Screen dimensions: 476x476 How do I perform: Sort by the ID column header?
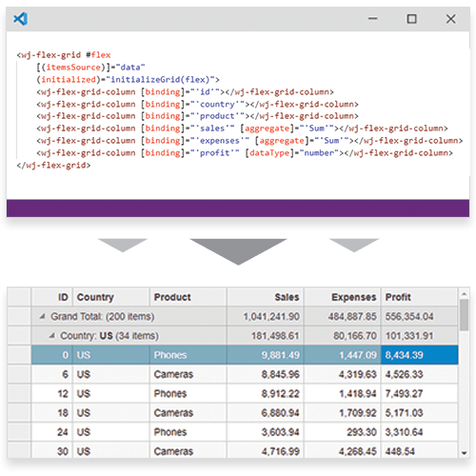click(52, 297)
